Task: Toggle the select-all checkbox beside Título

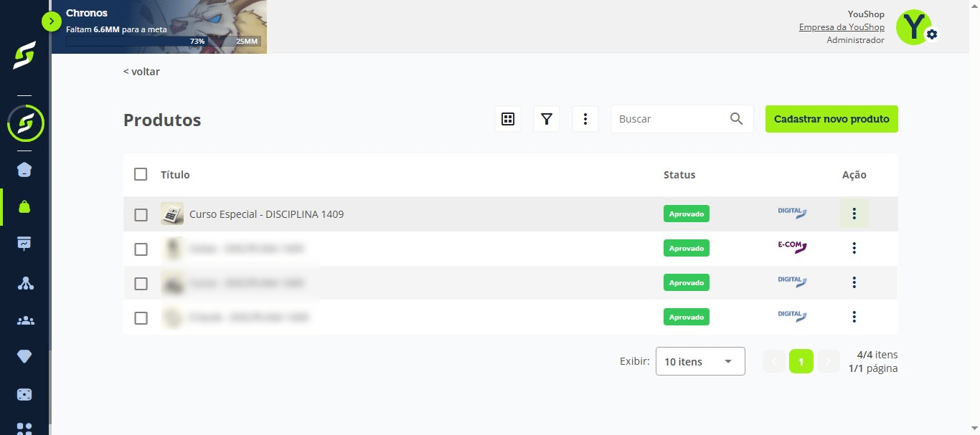Action: click(x=141, y=174)
